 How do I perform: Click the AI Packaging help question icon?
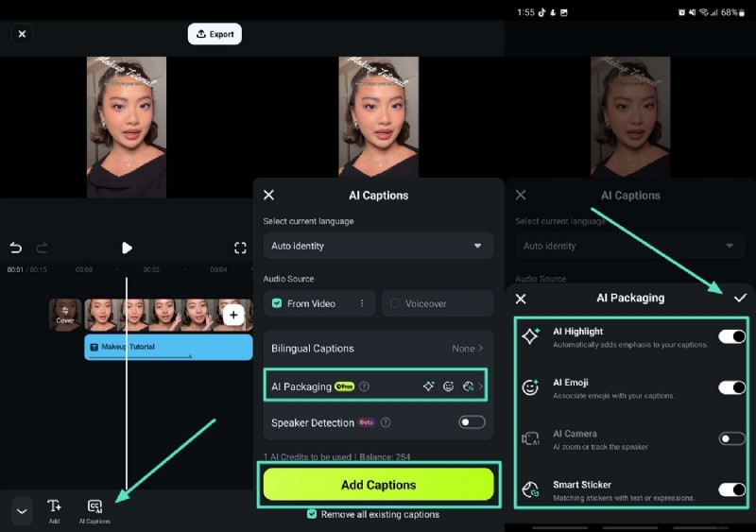coord(365,386)
